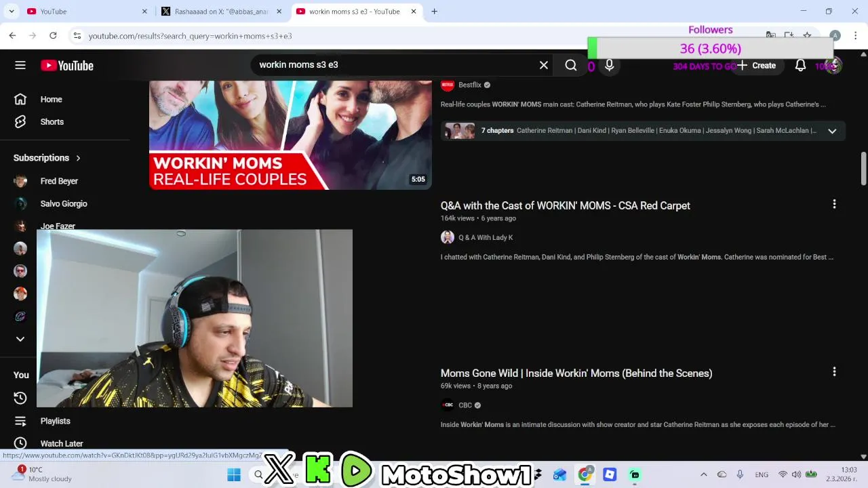
Task: Open a new browser tab
Action: [x=434, y=12]
